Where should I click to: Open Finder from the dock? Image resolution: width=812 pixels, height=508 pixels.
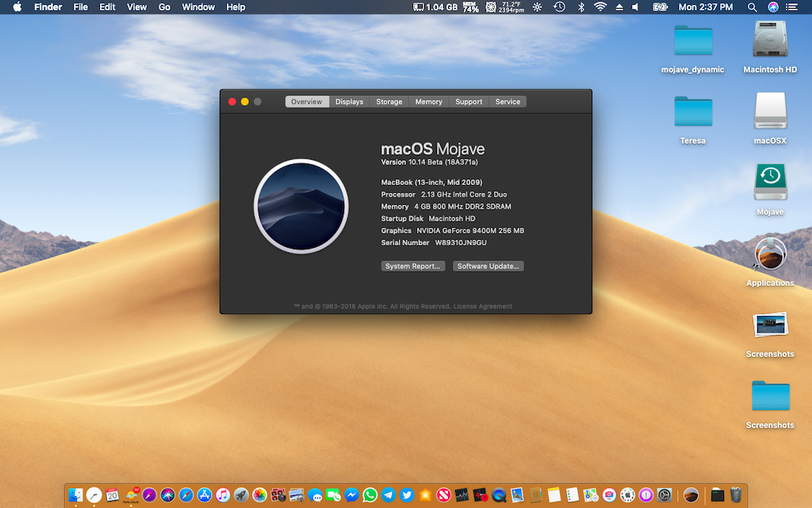click(x=75, y=495)
